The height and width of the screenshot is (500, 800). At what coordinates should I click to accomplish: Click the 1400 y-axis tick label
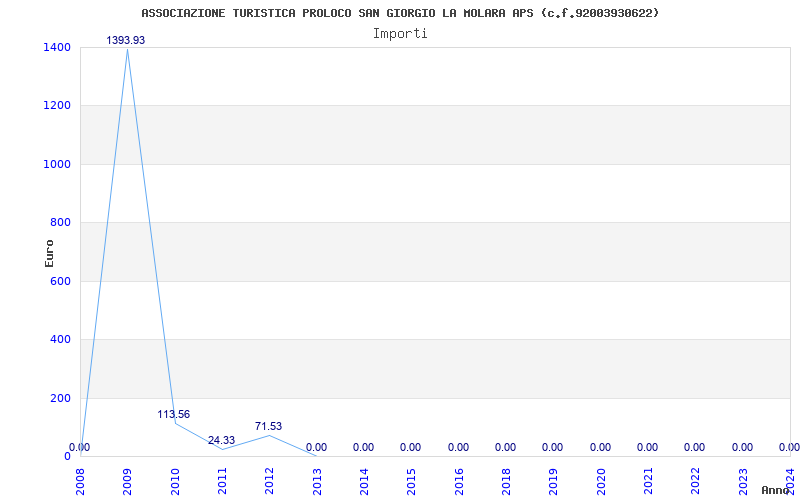tap(57, 47)
